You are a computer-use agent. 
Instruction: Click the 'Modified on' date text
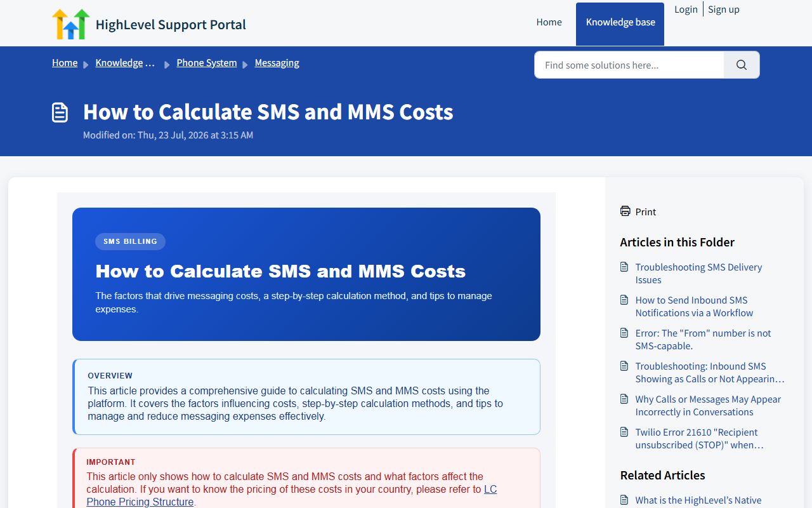coord(168,135)
